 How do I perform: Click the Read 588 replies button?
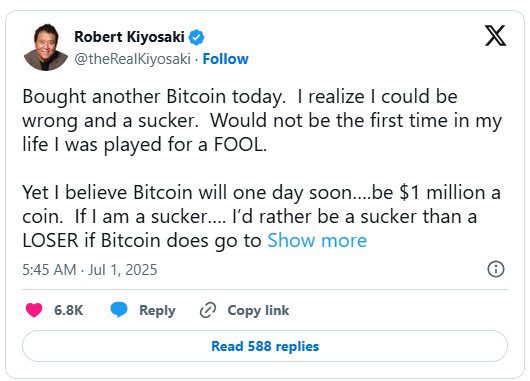[x=265, y=346]
